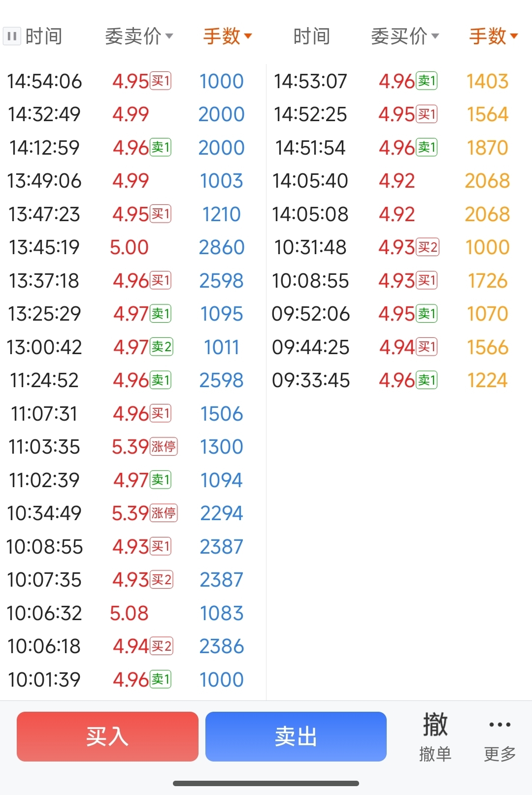
Task: Click the 卖1 tag at 14:53:07
Action: 427,81
